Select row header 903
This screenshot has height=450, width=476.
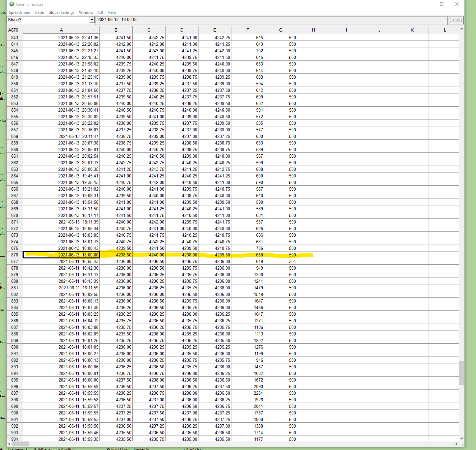point(14,433)
